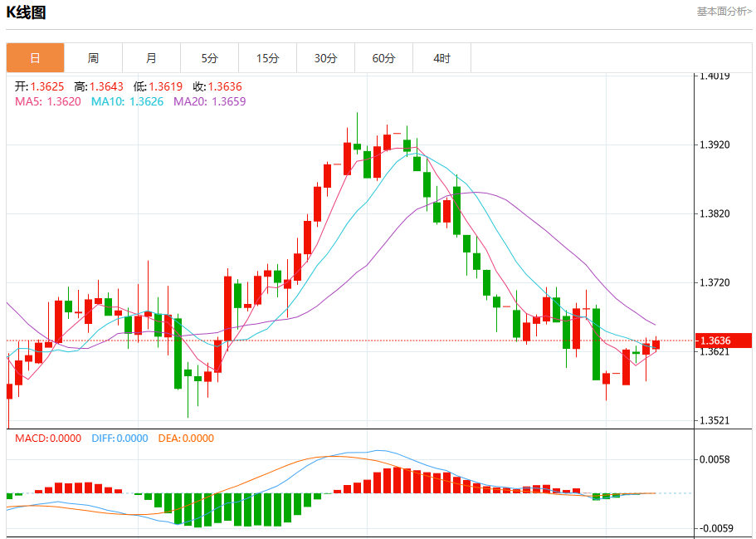
Task: Click the MA20 indicator label
Action: pyautogui.click(x=210, y=101)
